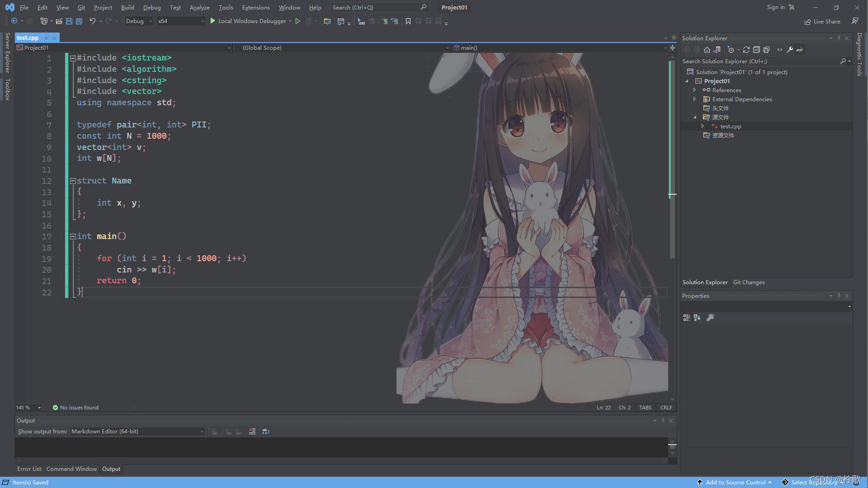Pin the Output panel

point(663,420)
